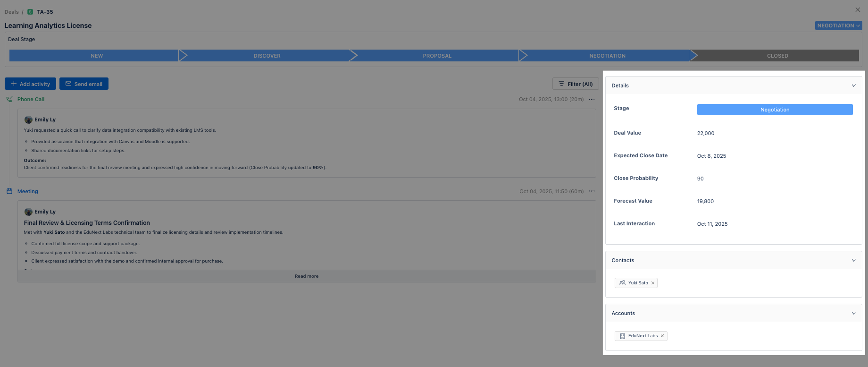Click Emily Ly's avatar in the Phone Call
This screenshot has height=367, width=868.
pos(28,120)
